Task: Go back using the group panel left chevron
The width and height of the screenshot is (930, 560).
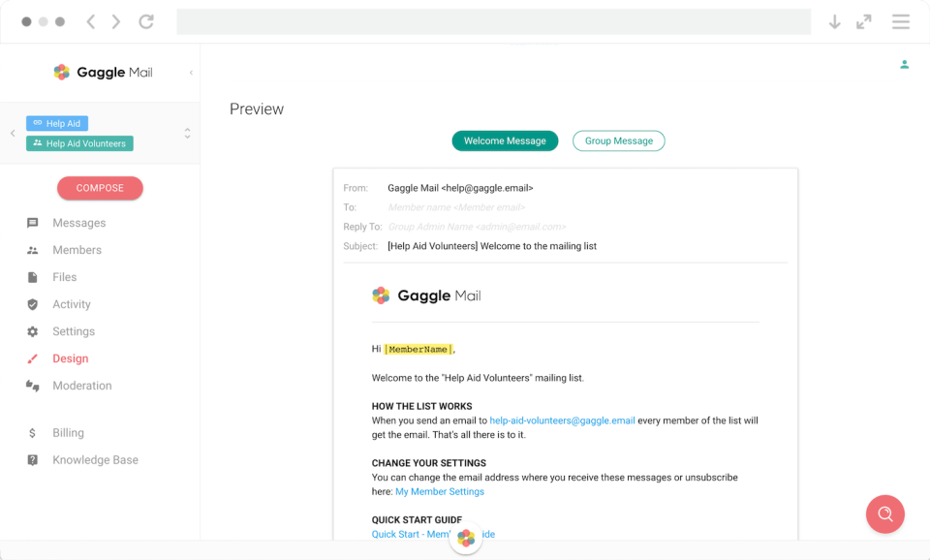Action: (13, 133)
